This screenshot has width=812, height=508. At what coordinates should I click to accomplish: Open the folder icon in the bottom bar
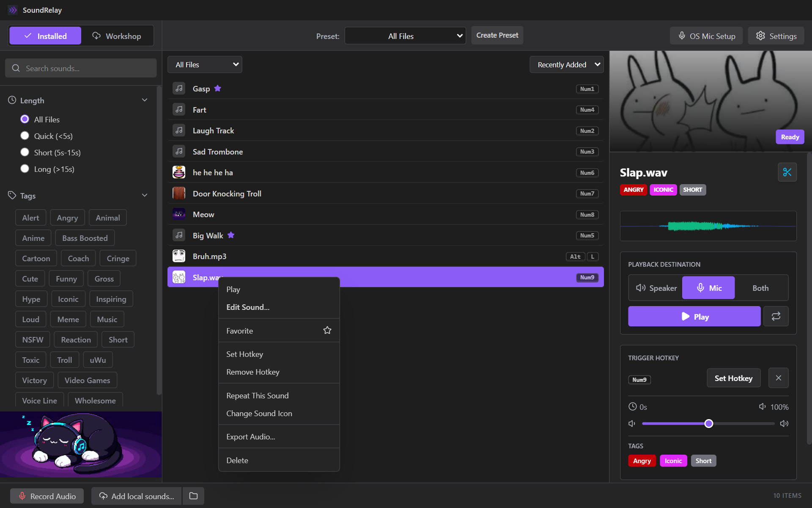pyautogui.click(x=193, y=496)
